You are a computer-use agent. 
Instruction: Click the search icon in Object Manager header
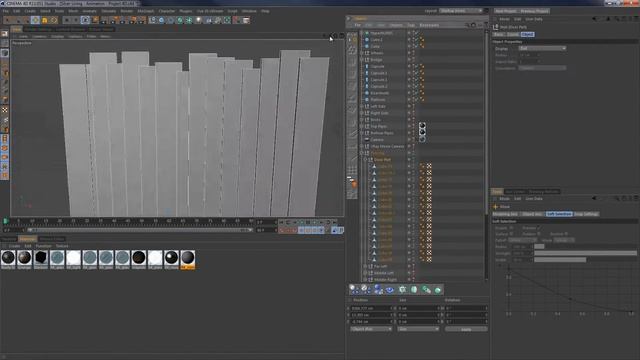point(467,25)
